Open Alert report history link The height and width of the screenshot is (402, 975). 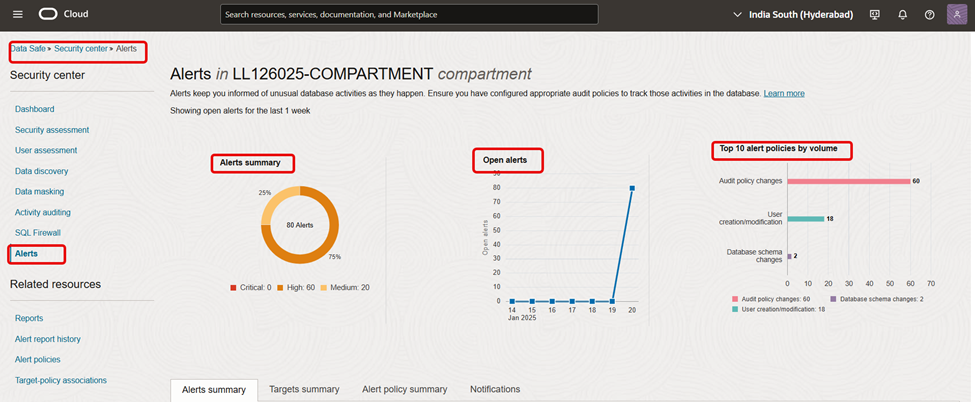pos(48,339)
